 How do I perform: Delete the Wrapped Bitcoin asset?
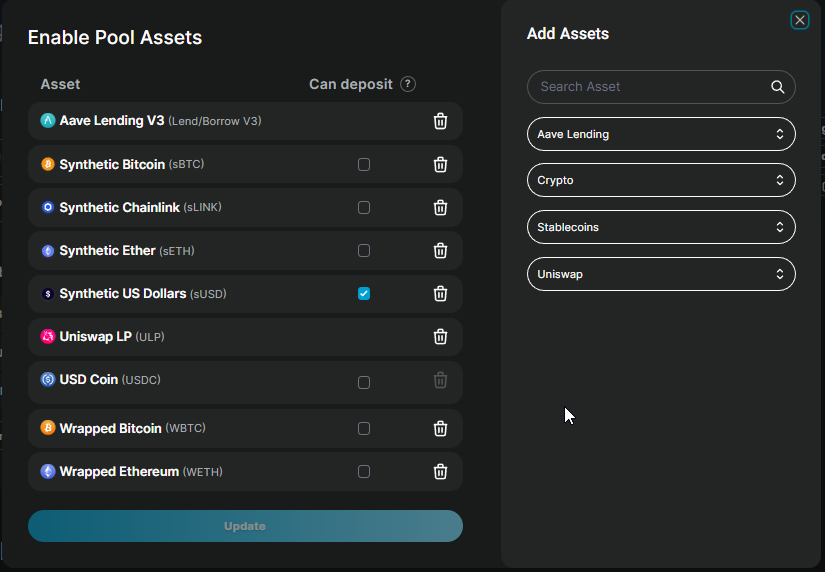point(440,428)
